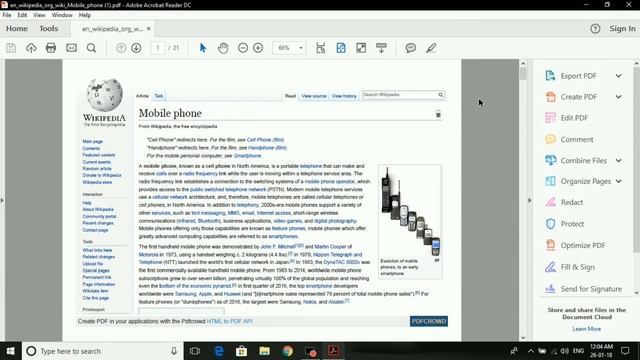
Task: Open the Microsoft Store taskbar icon
Action: click(x=242, y=351)
